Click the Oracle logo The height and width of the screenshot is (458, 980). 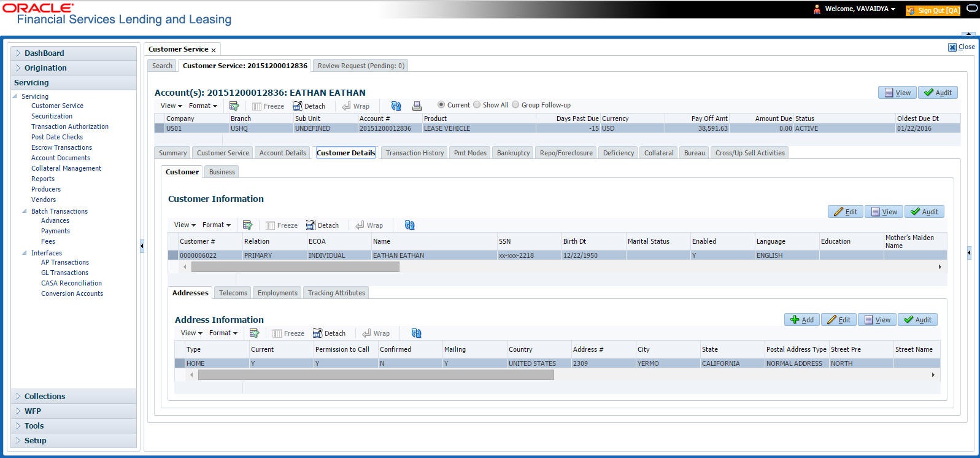38,8
